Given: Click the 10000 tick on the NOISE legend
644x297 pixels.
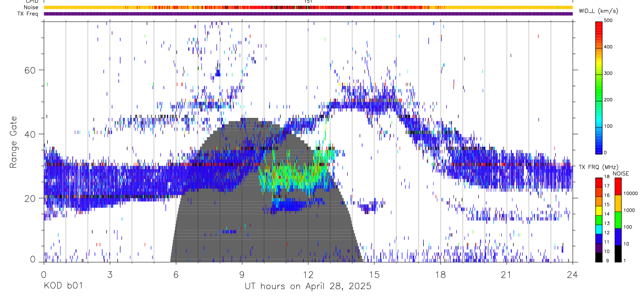Looking at the screenshot, I should click(632, 193).
